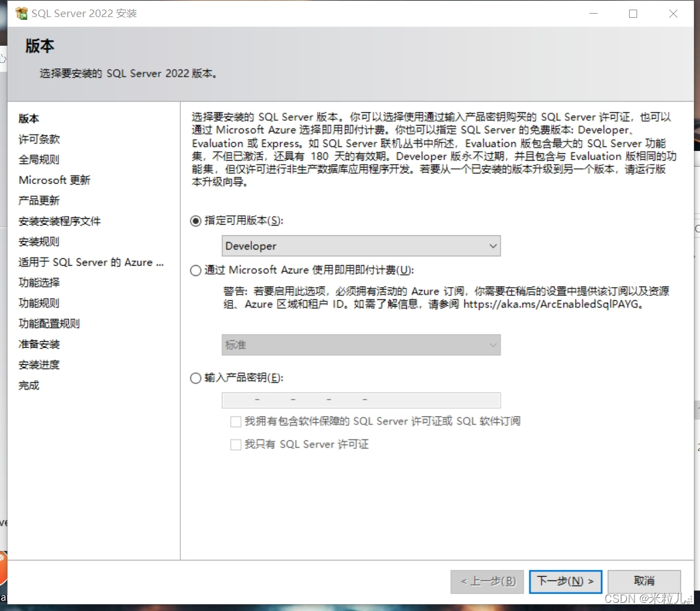The height and width of the screenshot is (611, 700).
Task: Open the disabled 标准 Azure edition dropdown
Action: click(361, 345)
